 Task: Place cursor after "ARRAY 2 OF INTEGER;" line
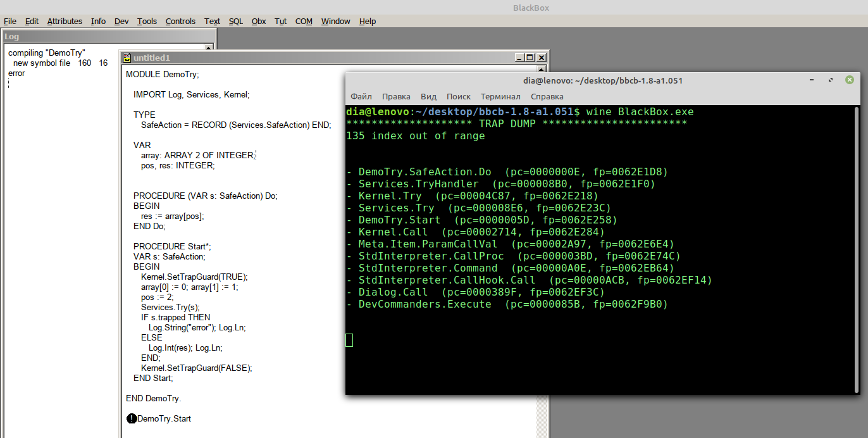[255, 155]
